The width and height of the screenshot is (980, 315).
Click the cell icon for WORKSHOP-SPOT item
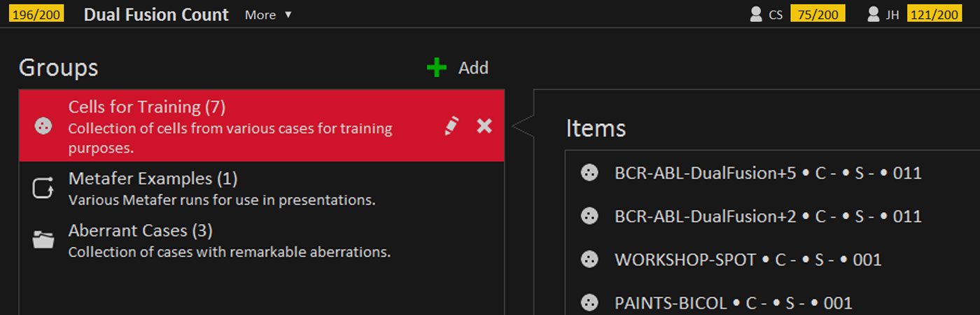[589, 260]
